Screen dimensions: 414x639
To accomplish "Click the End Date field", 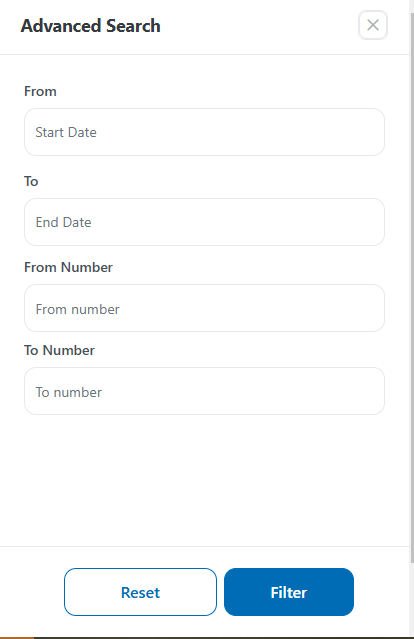I will 204,222.
